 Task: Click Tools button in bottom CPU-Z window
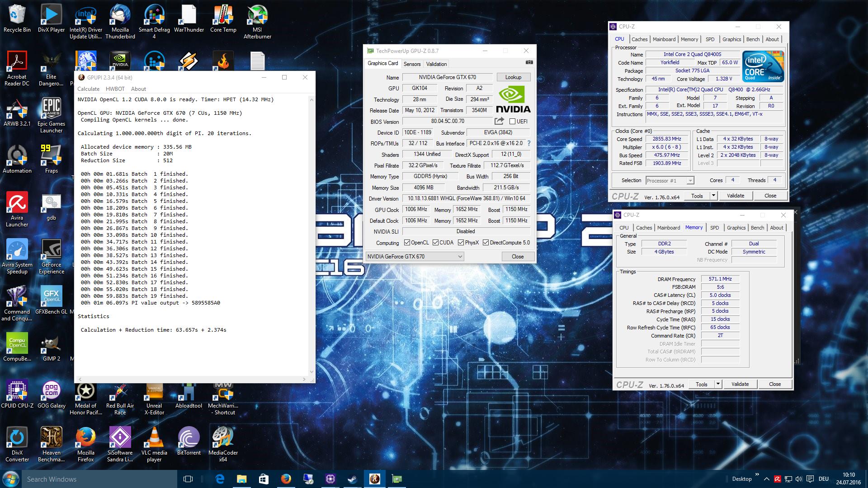701,384
